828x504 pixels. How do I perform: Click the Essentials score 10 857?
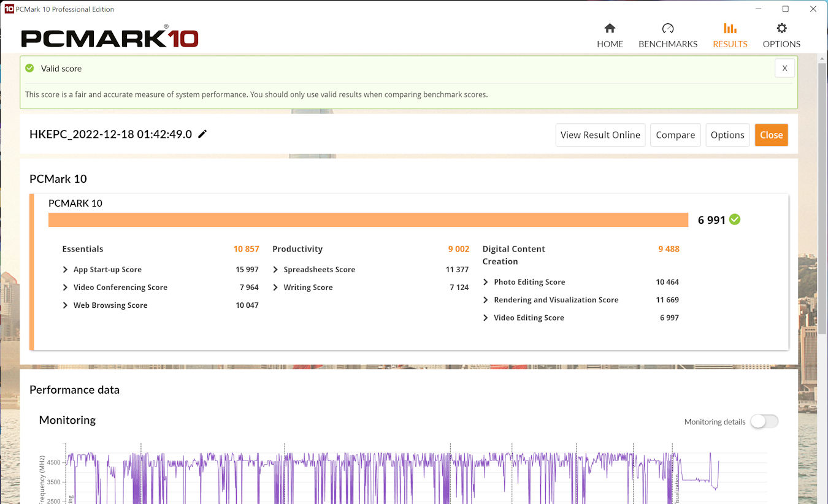(246, 249)
